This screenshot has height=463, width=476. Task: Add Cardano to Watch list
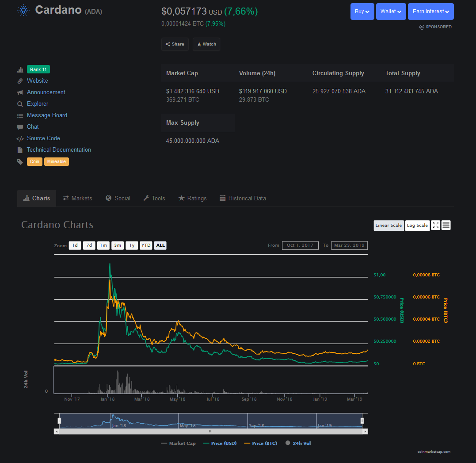point(206,44)
